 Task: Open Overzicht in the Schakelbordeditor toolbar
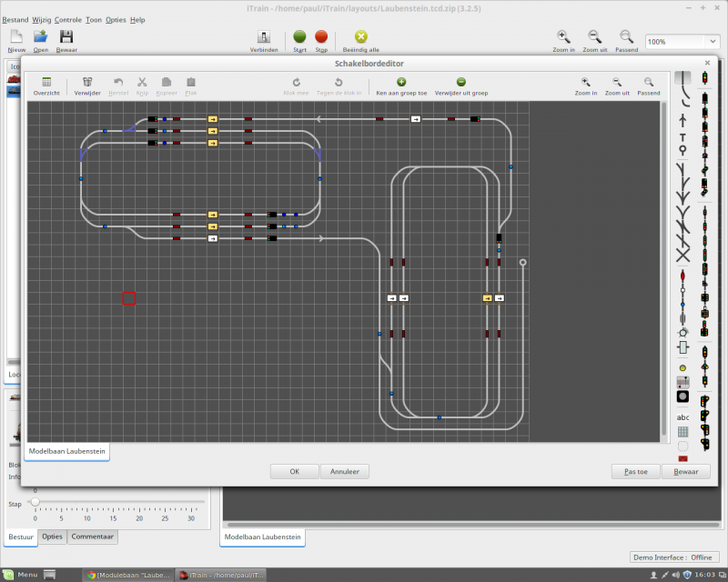tap(46, 86)
